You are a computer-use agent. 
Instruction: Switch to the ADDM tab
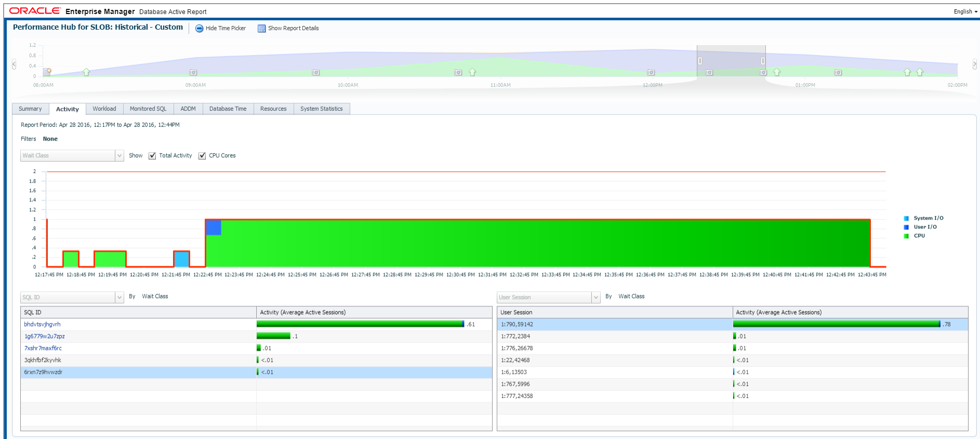[188, 109]
